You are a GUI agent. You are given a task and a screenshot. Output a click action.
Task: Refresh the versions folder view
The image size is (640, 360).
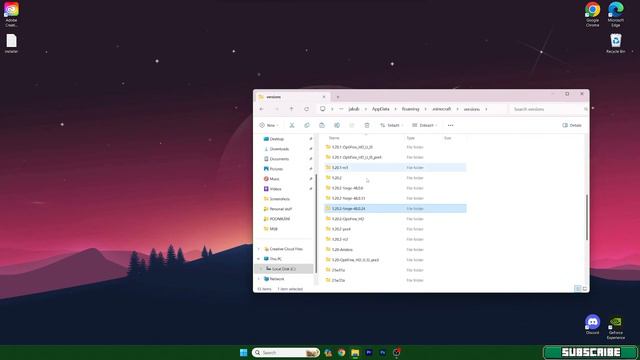pos(307,109)
